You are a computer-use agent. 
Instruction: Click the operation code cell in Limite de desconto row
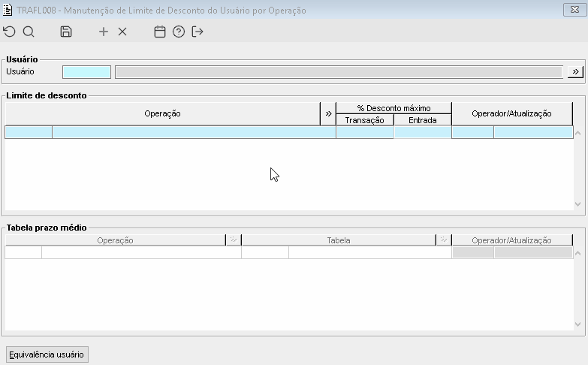pyautogui.click(x=29, y=132)
